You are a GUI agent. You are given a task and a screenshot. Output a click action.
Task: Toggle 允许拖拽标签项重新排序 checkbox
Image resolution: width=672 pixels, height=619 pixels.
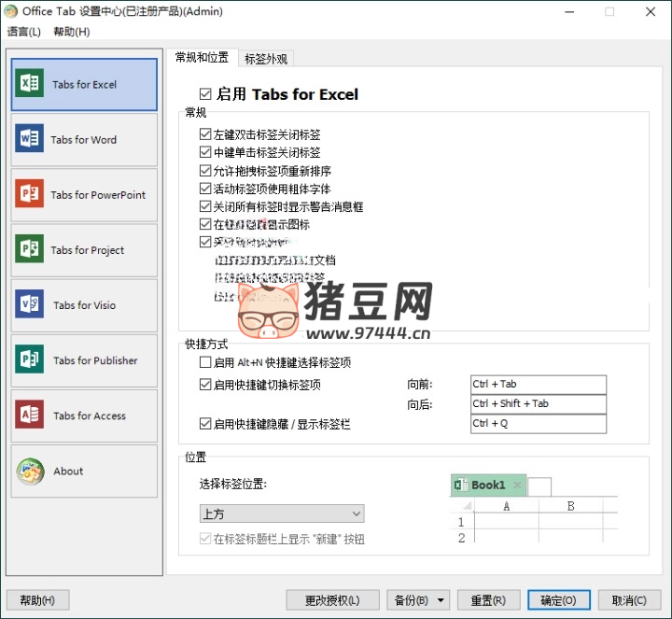coord(205,170)
